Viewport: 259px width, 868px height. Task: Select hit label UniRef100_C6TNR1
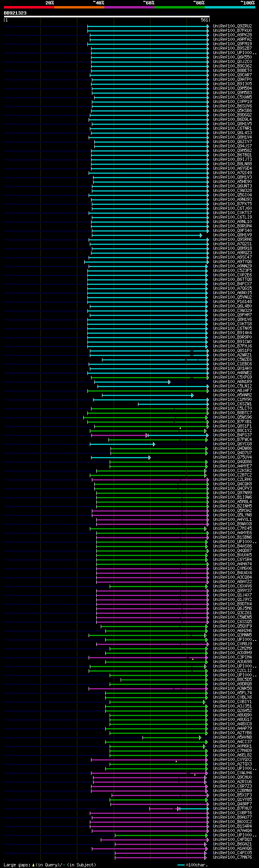click(232, 128)
